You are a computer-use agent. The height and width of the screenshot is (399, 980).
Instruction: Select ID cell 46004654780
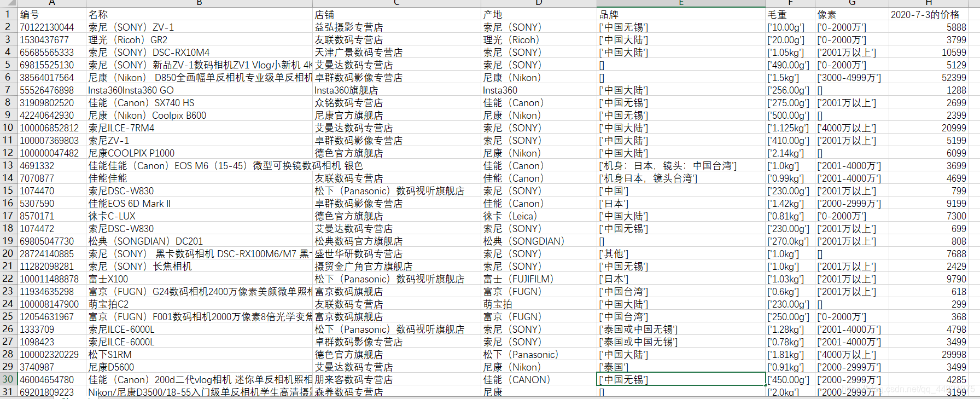click(x=52, y=379)
